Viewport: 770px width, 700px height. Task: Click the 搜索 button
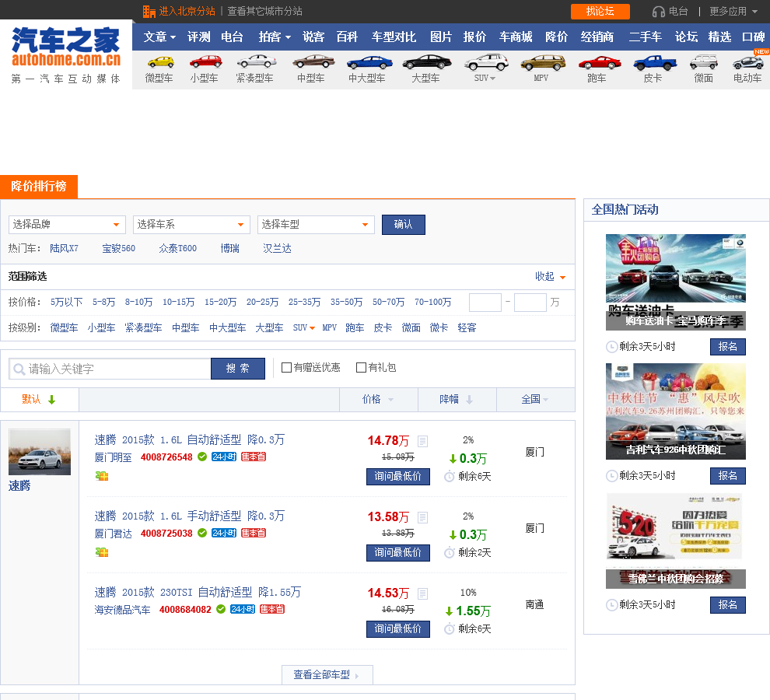(238, 369)
